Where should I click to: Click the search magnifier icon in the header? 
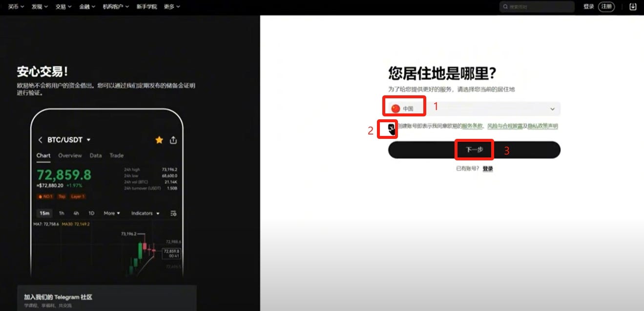click(x=506, y=7)
